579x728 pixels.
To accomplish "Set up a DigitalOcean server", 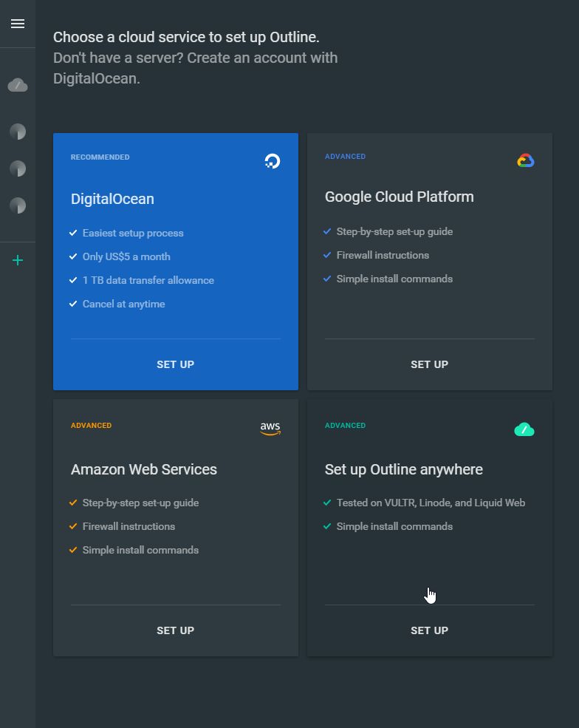I will [175, 364].
